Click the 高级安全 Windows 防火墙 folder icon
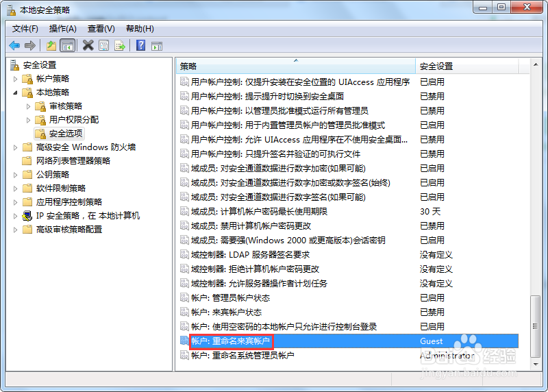The width and height of the screenshot is (548, 392). click(x=27, y=147)
